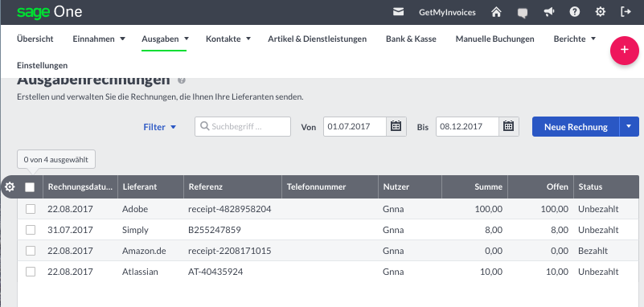The image size is (644, 307).
Task: Click the Atlassian supplier cell
Action: [x=140, y=272]
